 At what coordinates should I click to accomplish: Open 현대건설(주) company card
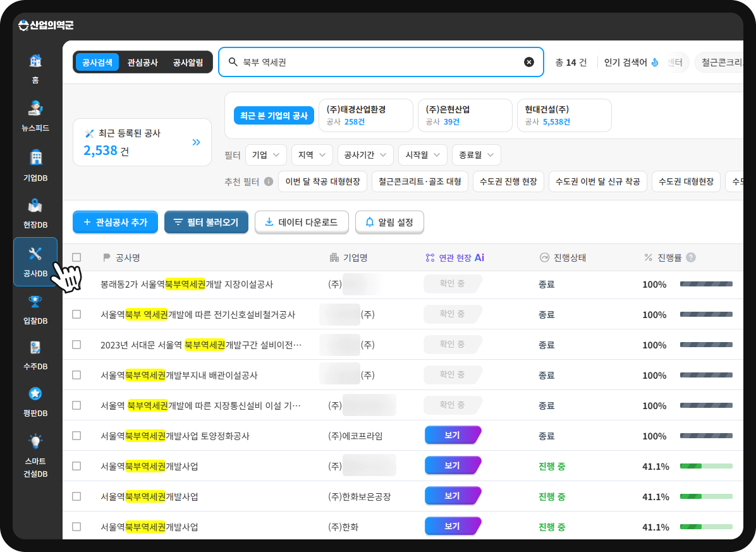564,115
